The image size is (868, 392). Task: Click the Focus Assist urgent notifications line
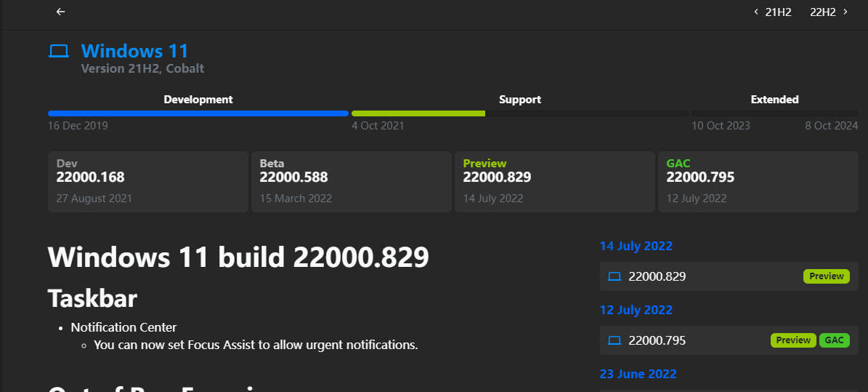click(256, 345)
